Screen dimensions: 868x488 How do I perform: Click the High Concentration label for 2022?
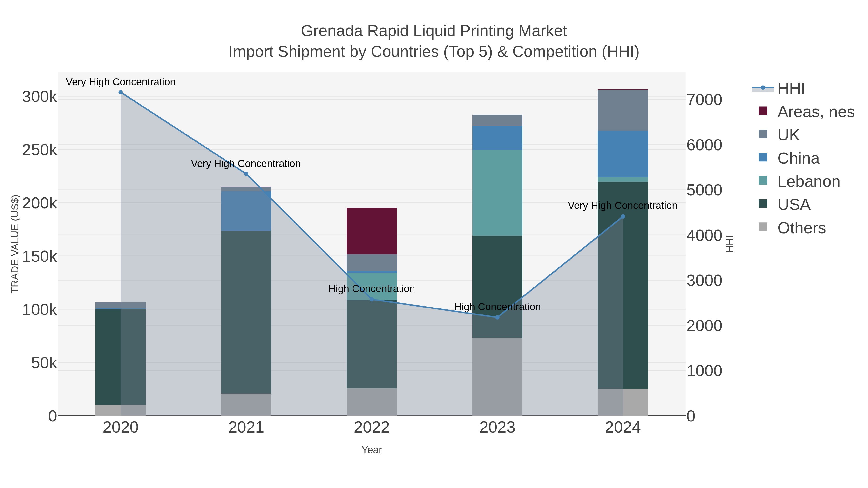pyautogui.click(x=372, y=289)
